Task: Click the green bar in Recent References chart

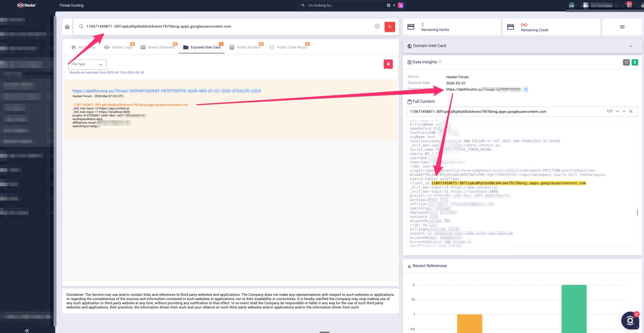Action: click(574, 309)
